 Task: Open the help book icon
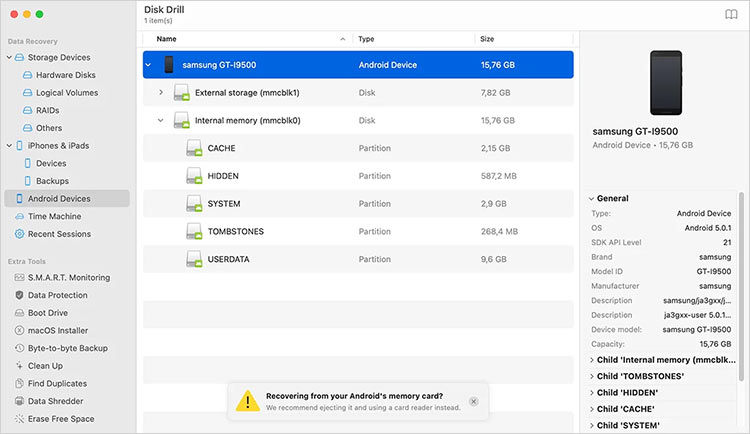(x=730, y=14)
